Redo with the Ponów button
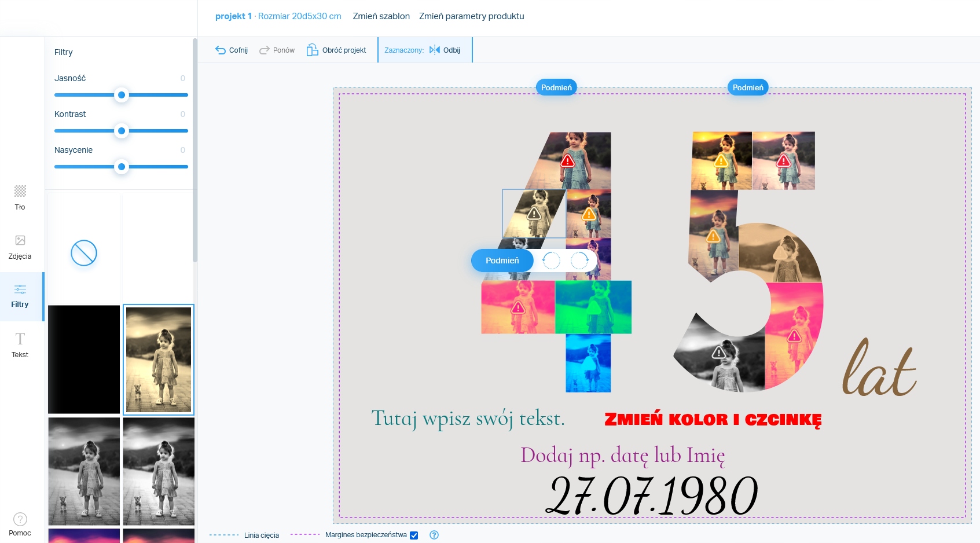The image size is (980, 543). 277,50
